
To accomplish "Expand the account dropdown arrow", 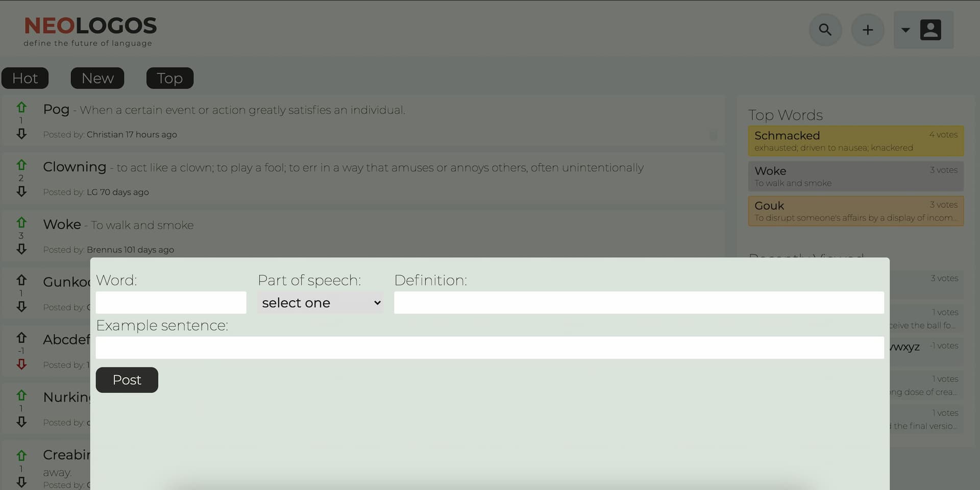I will (x=905, y=30).
